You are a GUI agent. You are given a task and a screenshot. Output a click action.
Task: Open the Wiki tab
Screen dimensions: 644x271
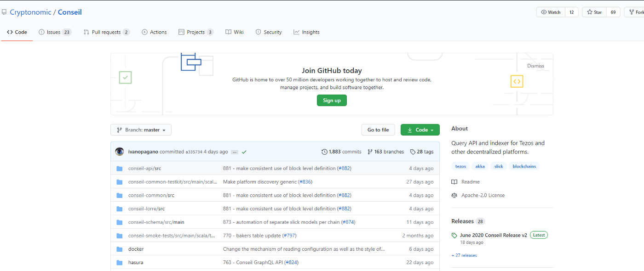235,32
